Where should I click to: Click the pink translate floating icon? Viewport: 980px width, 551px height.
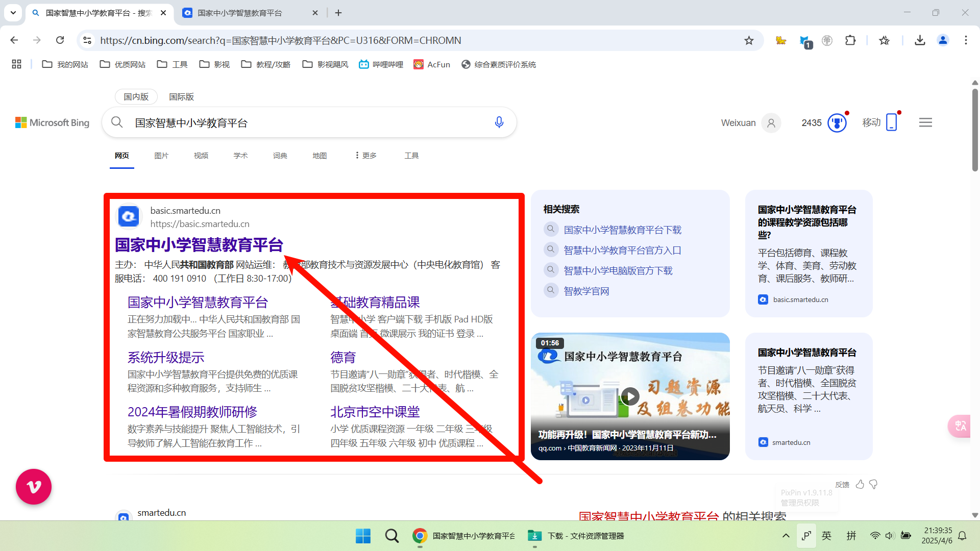point(960,426)
